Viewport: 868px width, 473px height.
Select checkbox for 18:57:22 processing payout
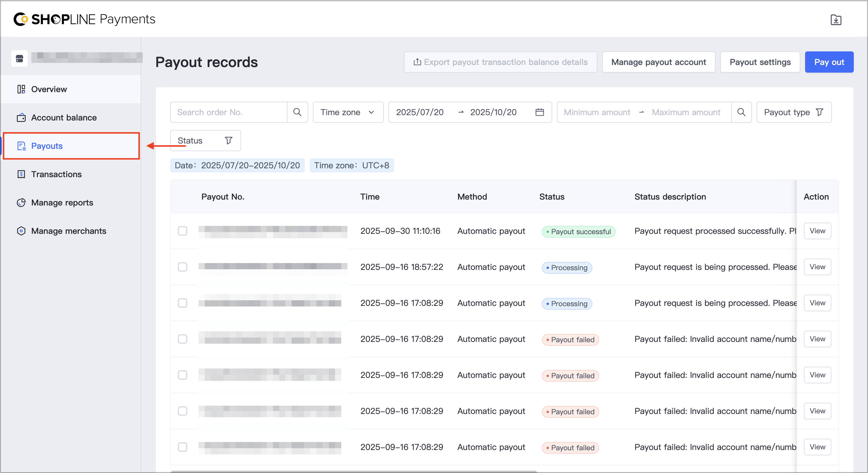183,267
